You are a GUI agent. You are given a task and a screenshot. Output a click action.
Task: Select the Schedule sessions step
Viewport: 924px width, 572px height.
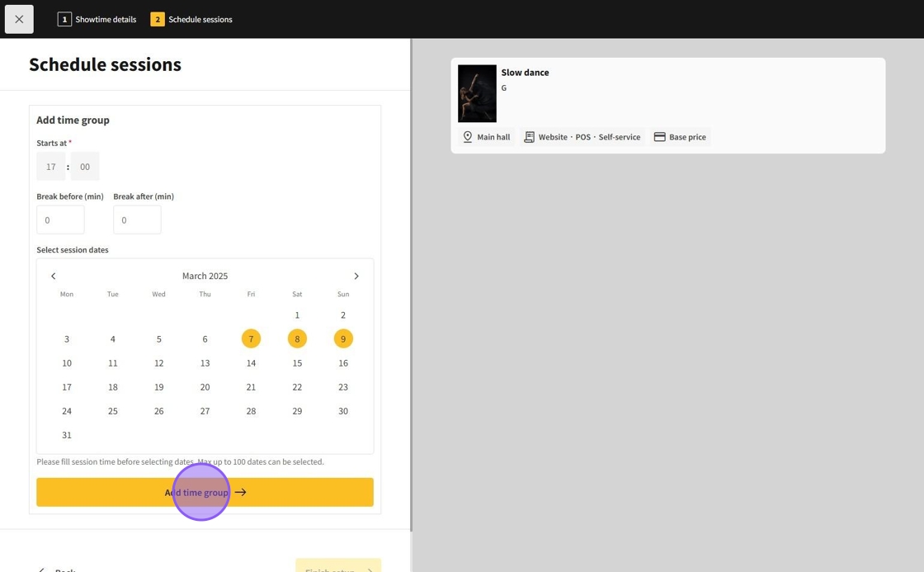[191, 19]
